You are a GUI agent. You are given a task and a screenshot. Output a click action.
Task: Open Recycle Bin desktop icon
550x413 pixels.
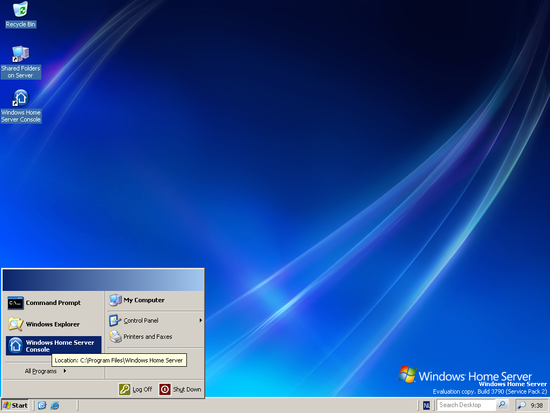20,15
